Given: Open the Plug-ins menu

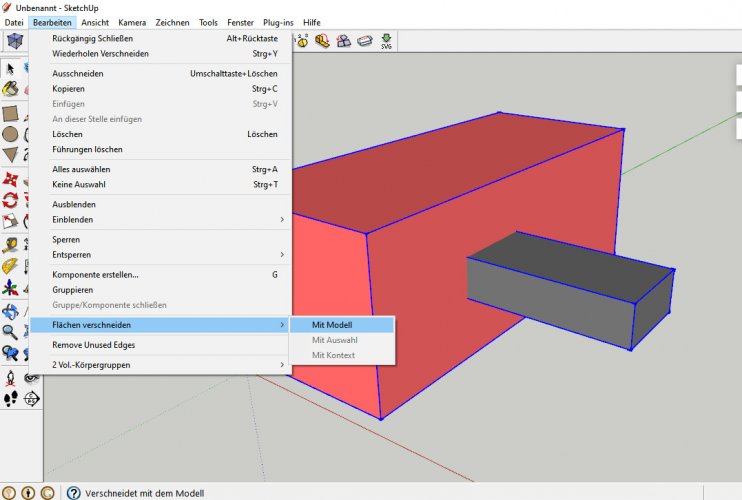Looking at the screenshot, I should [x=278, y=22].
